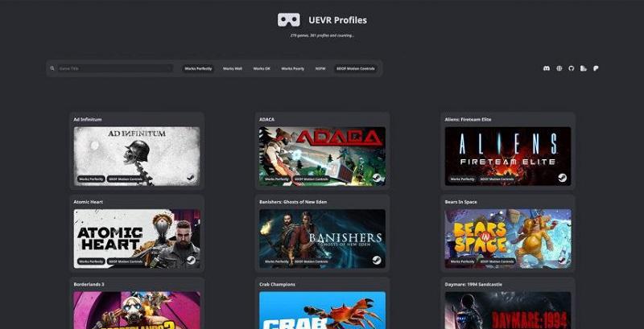
Task: Select the Ad Infinitum cover image
Action: 137,156
